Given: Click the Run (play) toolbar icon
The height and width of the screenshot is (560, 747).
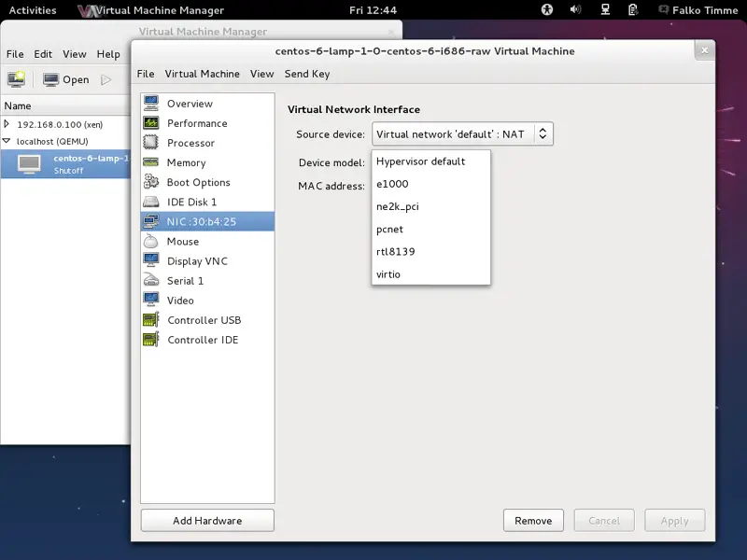Looking at the screenshot, I should point(106,80).
